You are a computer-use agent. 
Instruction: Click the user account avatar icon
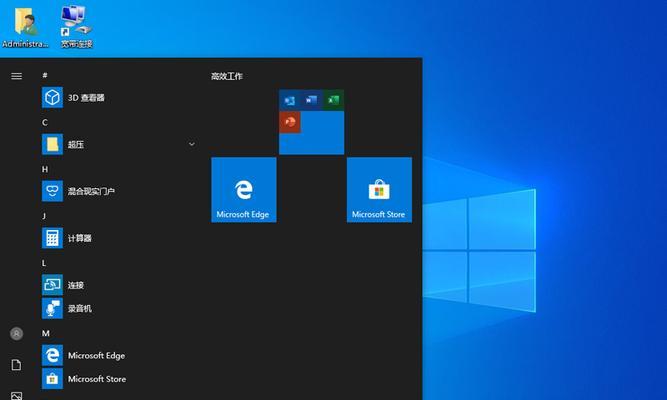[x=17, y=334]
